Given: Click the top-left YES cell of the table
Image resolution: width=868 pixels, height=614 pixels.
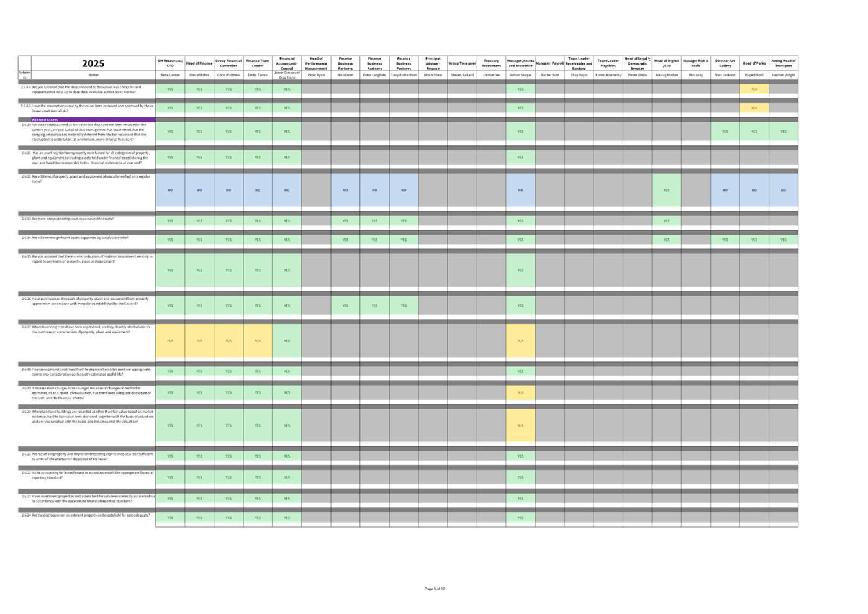Looking at the screenshot, I should 170,89.
